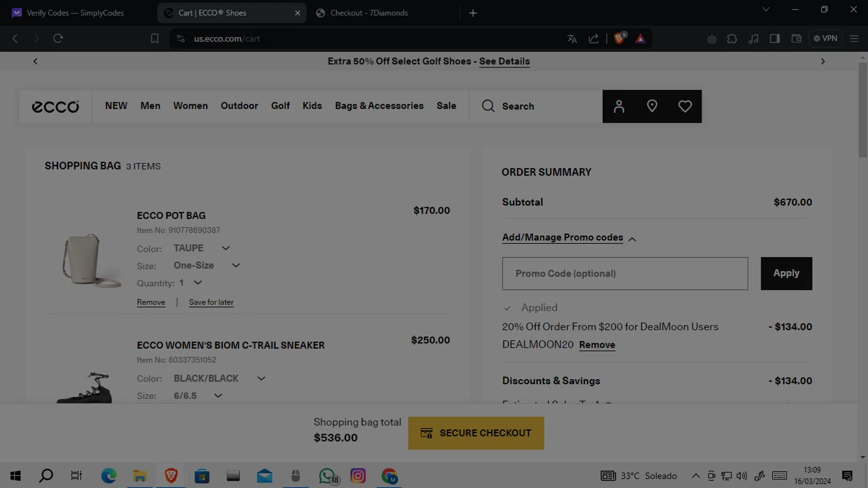Open Windows Start menu
Image resolution: width=868 pixels, height=488 pixels.
16,476
